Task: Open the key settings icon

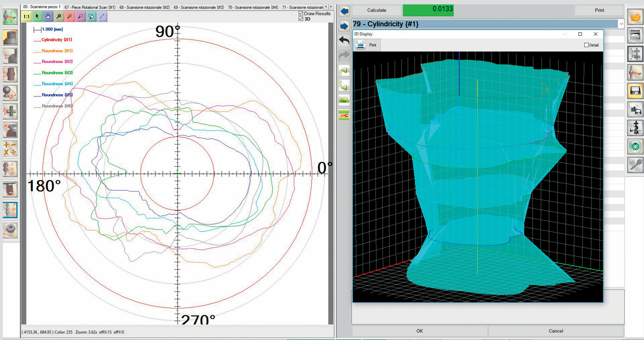Action: [635, 165]
